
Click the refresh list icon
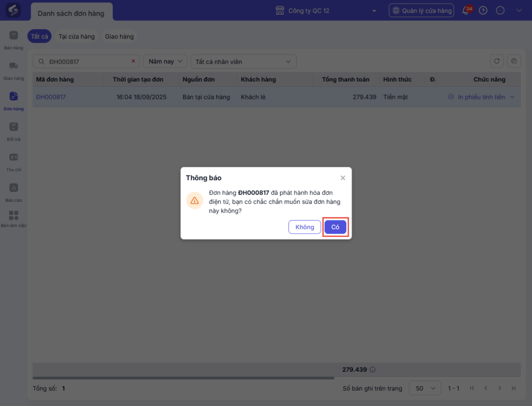(x=497, y=61)
